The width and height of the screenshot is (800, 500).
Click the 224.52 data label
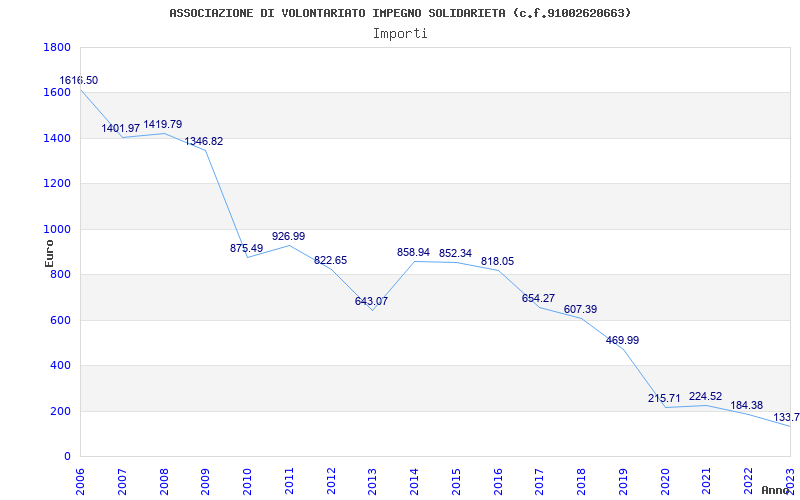pyautogui.click(x=706, y=396)
